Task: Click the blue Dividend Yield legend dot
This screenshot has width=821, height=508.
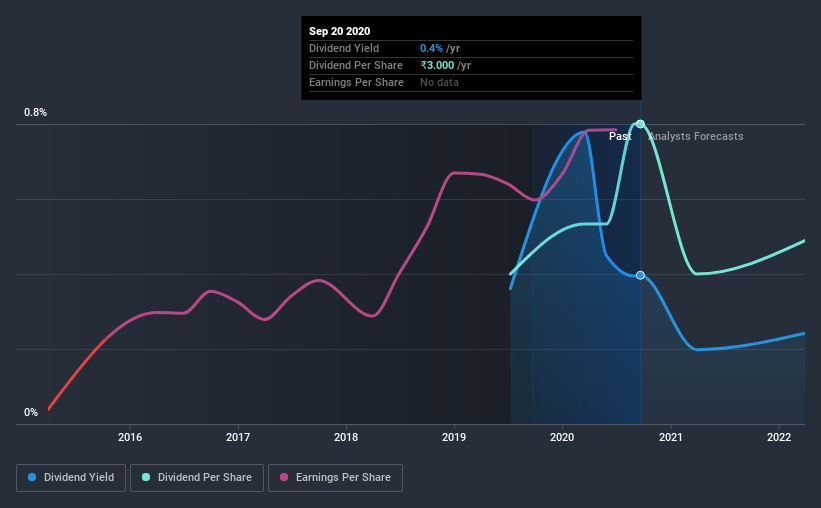Action: (x=32, y=477)
